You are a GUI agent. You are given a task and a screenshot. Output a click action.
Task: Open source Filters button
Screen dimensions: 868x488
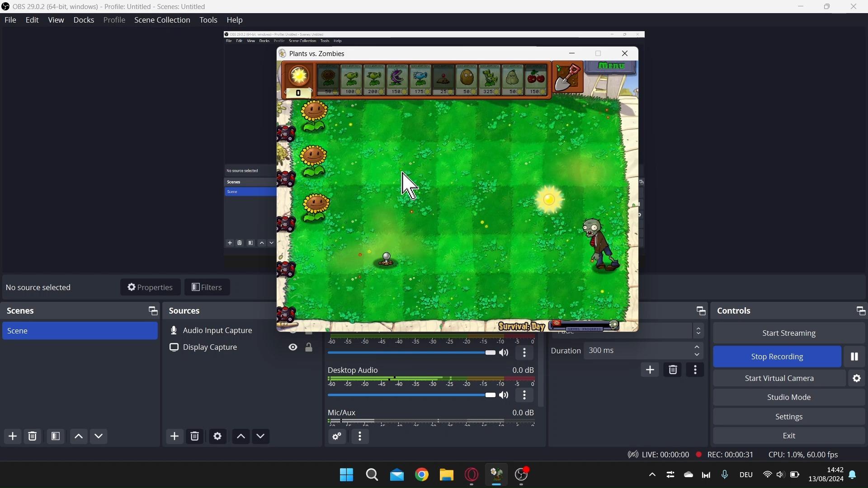[x=208, y=287]
